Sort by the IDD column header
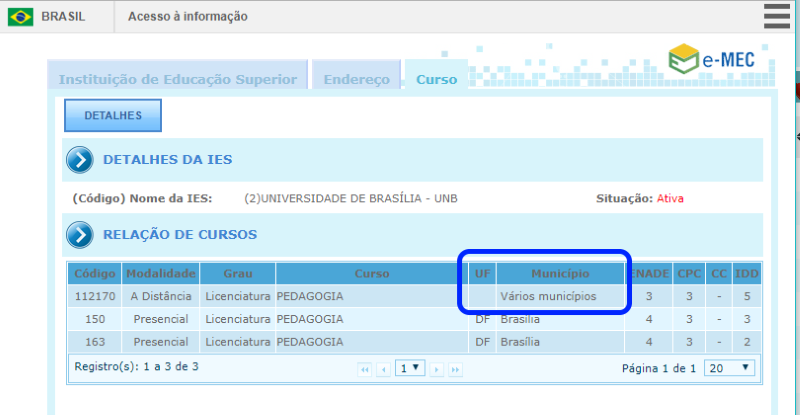Image resolution: width=800 pixels, height=415 pixels. [x=747, y=274]
